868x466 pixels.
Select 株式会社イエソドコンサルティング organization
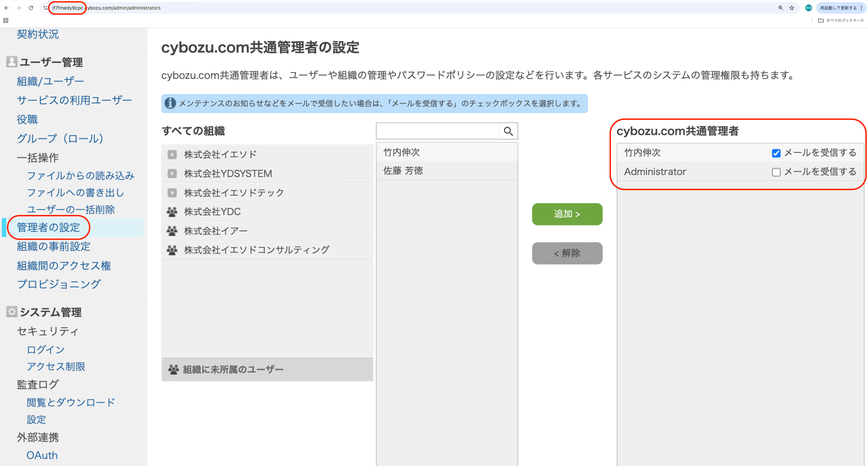(x=267, y=250)
